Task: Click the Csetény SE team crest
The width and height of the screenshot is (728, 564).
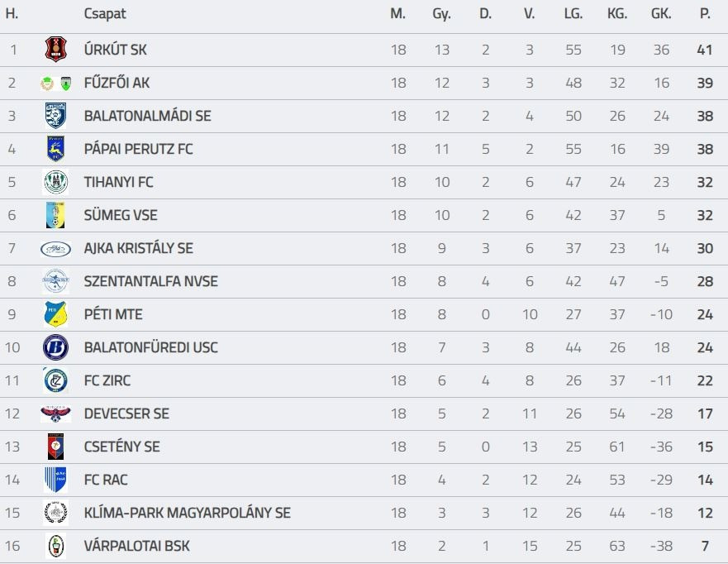Action: (55, 447)
